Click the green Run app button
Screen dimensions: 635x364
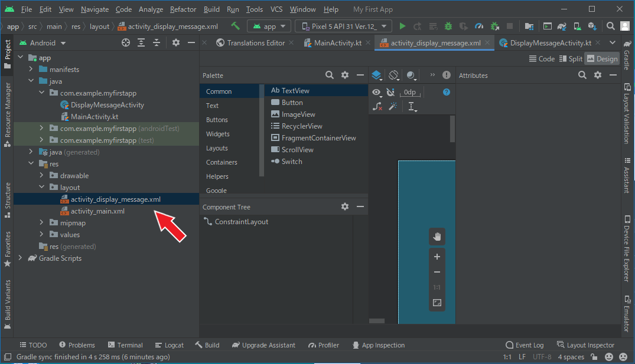pyautogui.click(x=402, y=27)
